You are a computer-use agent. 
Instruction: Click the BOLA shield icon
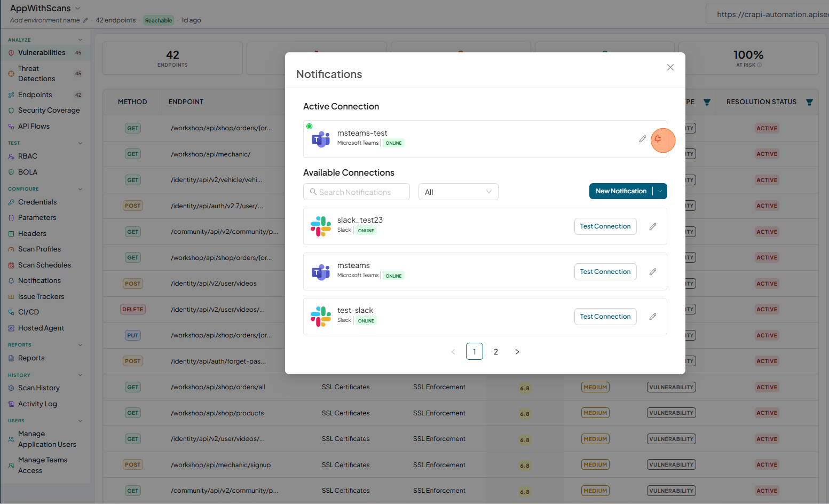(11, 172)
